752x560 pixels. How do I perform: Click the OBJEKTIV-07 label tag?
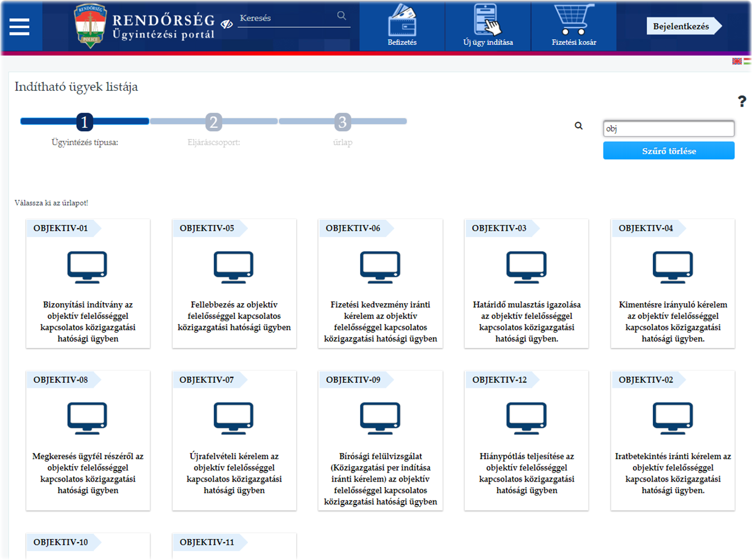point(209,379)
